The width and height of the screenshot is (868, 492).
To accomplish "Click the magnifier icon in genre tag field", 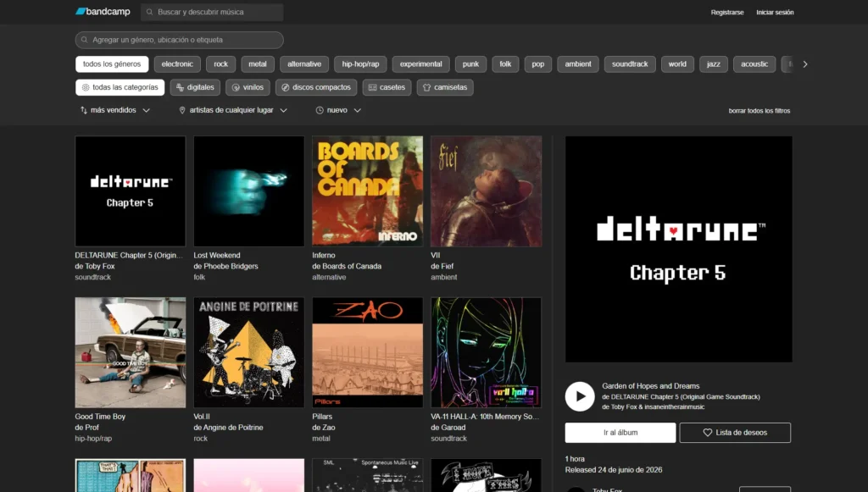I will pos(84,40).
